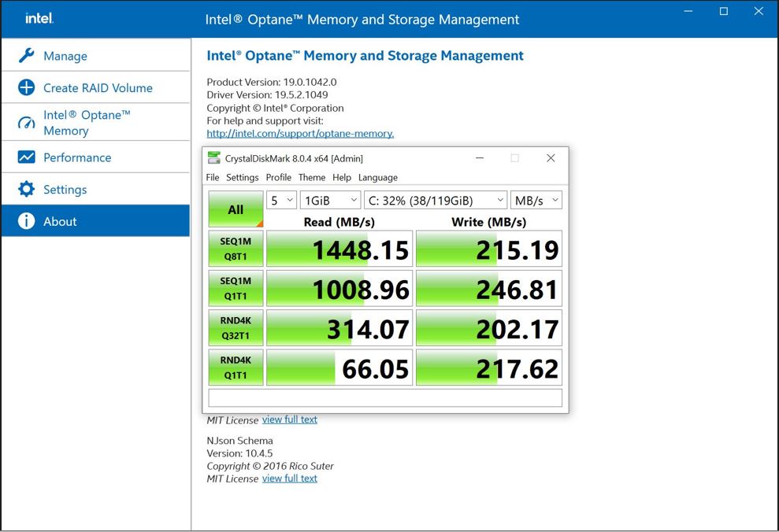
Task: Run the RND4K Q1T1 test
Action: [235, 367]
